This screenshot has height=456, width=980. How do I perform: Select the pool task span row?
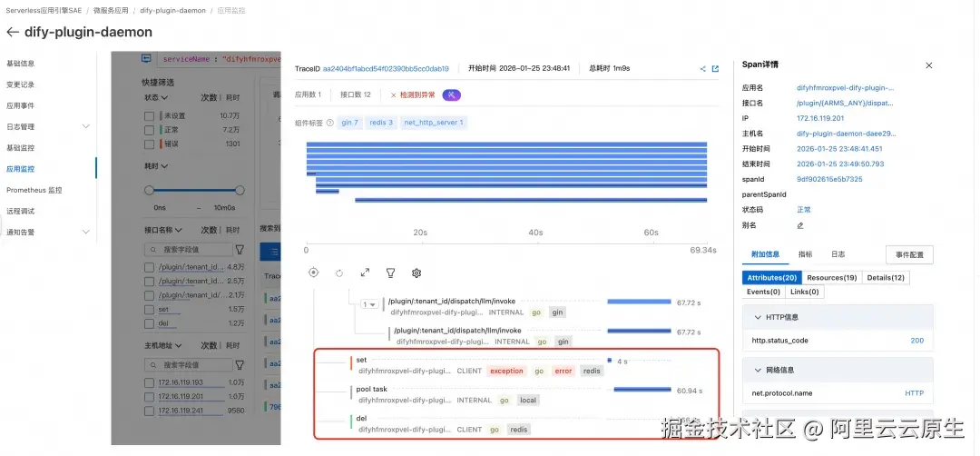(516, 395)
